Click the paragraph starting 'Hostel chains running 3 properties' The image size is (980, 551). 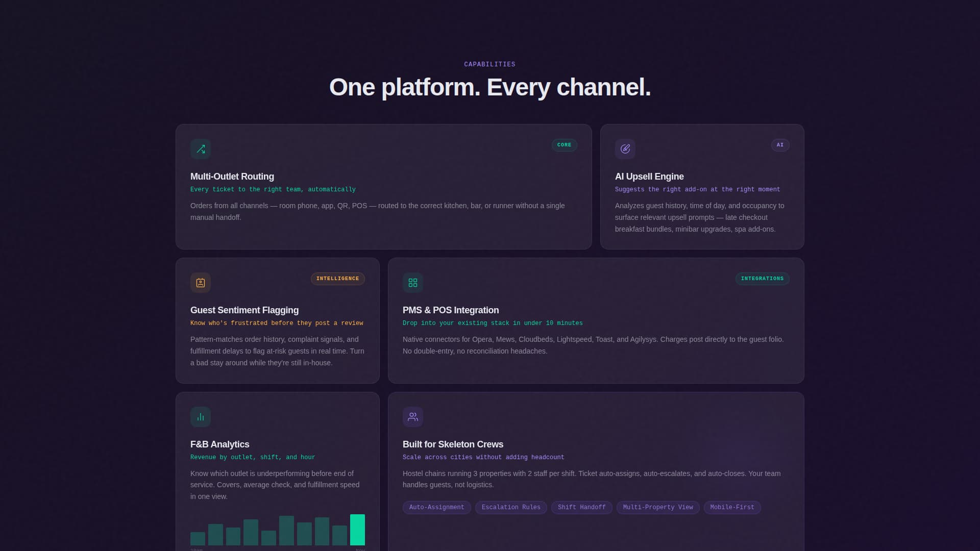[x=592, y=479]
